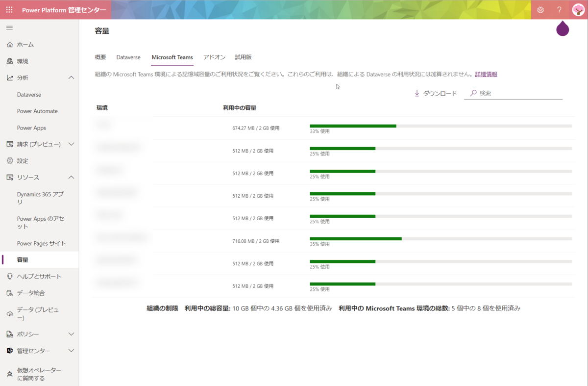Click the データ統合 icon

click(10, 293)
